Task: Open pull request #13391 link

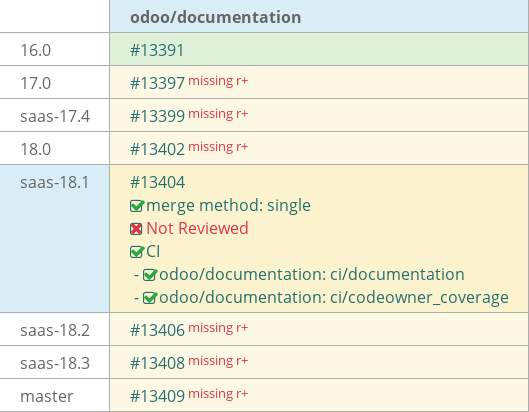Action: point(157,50)
